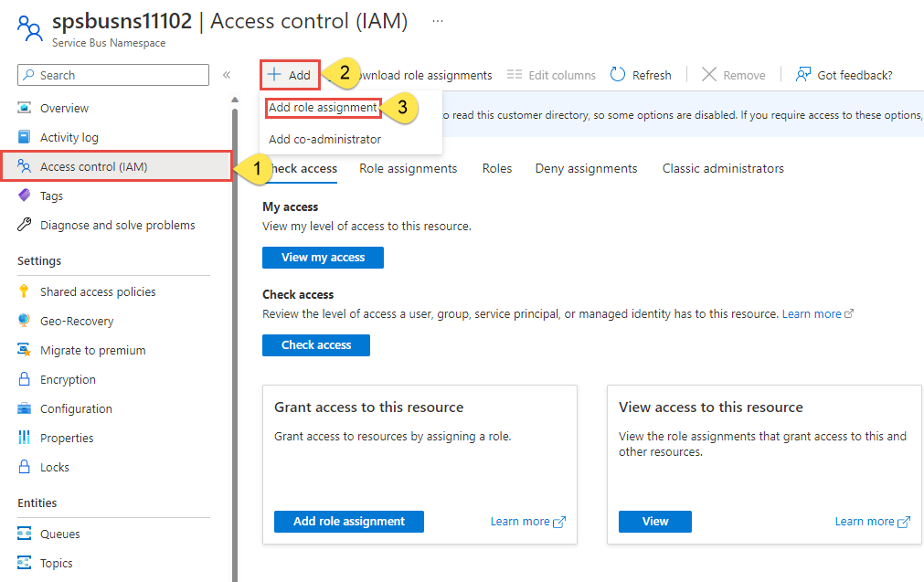Click the Tags icon in sidebar
Screen dimensions: 924x582
tap(25, 196)
